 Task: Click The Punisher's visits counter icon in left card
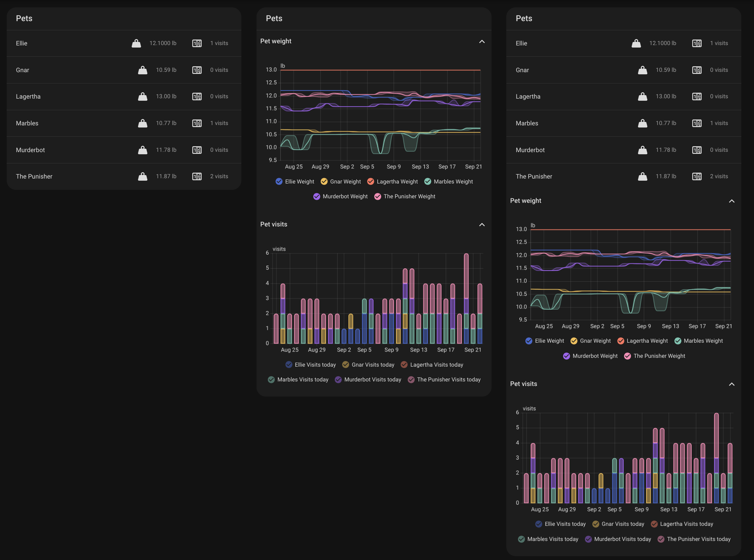tap(197, 176)
